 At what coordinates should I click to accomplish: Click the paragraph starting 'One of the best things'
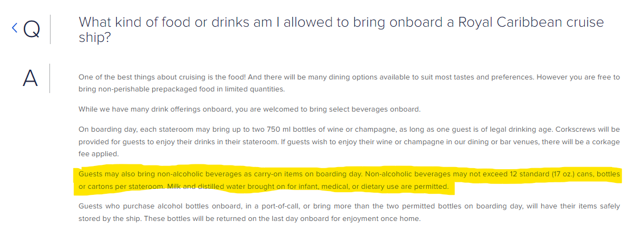[349, 83]
